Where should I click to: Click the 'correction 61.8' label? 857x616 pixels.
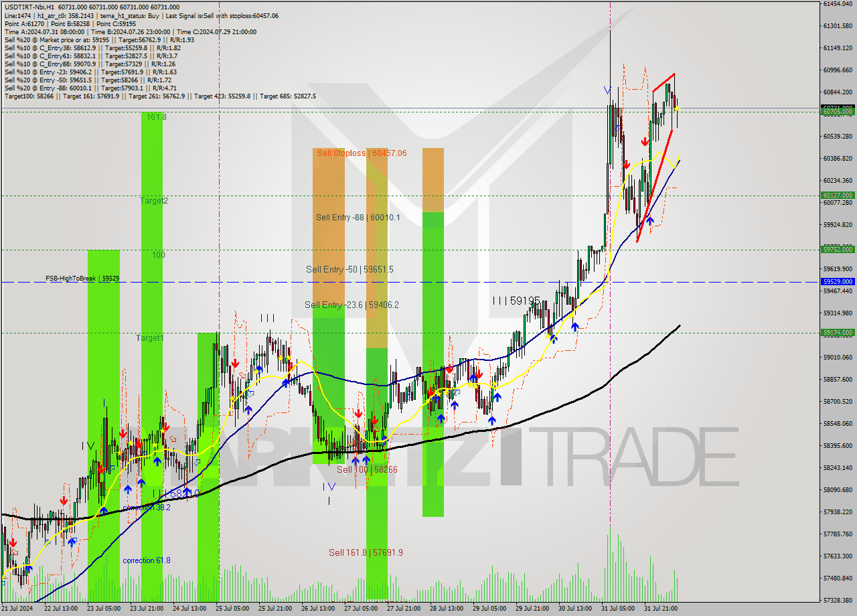pyautogui.click(x=146, y=560)
